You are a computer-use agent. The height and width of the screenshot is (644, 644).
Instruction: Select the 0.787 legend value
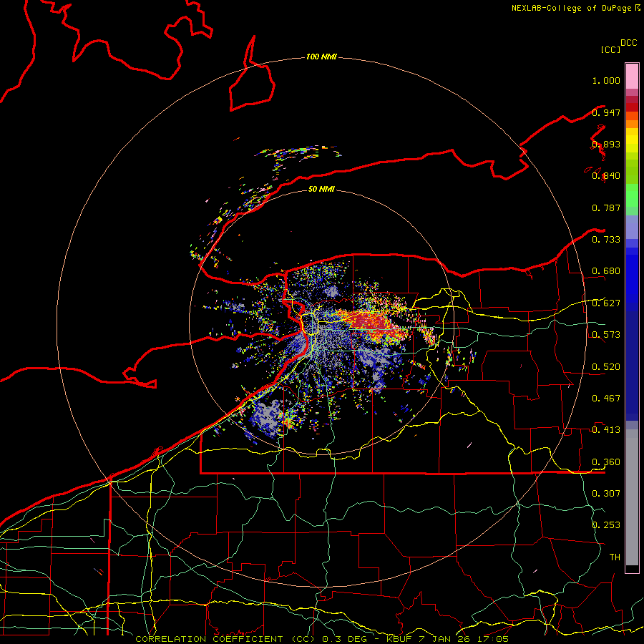click(x=606, y=208)
